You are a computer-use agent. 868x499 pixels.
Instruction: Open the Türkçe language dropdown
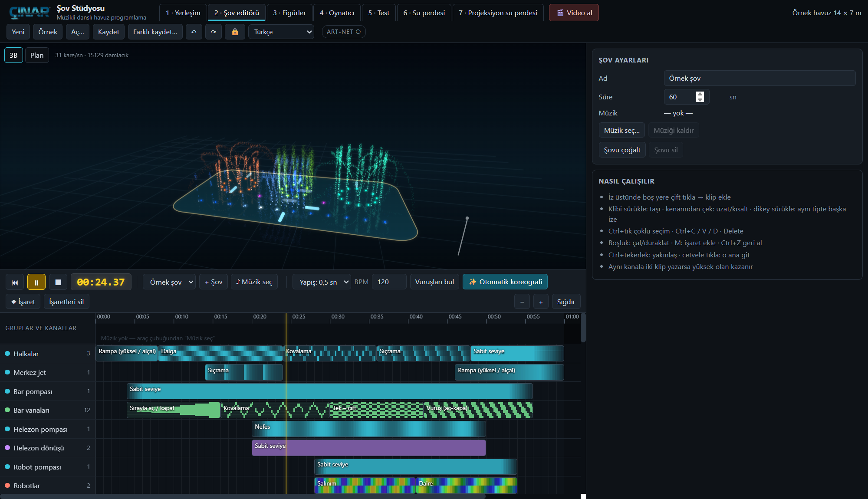(x=281, y=32)
